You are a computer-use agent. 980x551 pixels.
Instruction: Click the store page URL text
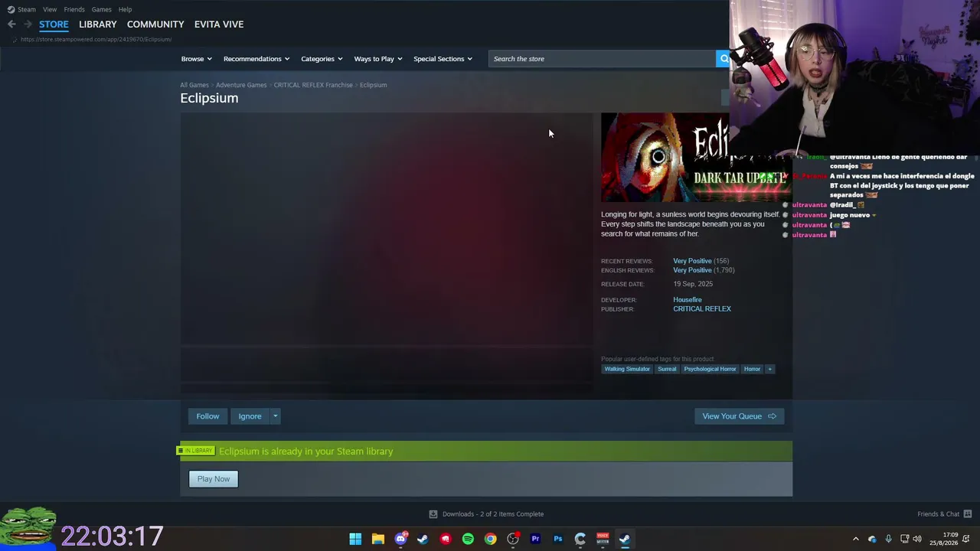pos(96,39)
